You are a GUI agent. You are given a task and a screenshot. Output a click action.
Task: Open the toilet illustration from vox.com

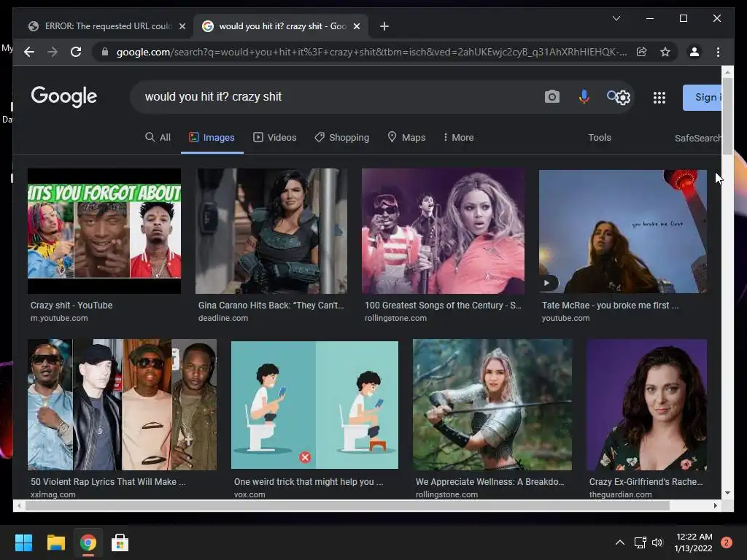click(x=314, y=405)
